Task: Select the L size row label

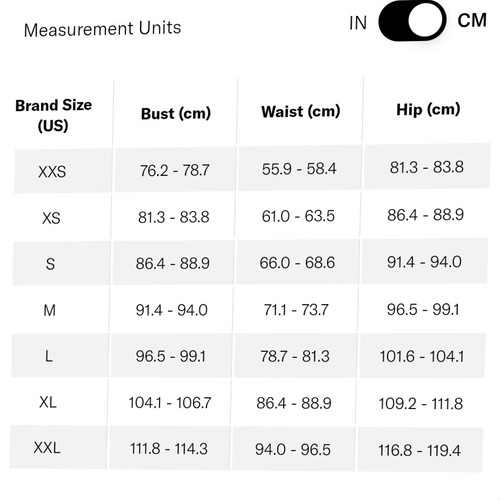Action: 49,357
